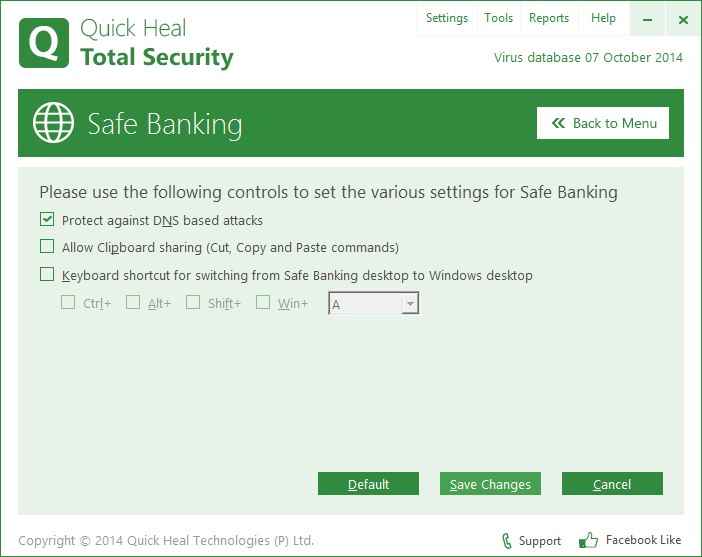
Task: Minimize the Quick Heal window
Action: [x=647, y=19]
